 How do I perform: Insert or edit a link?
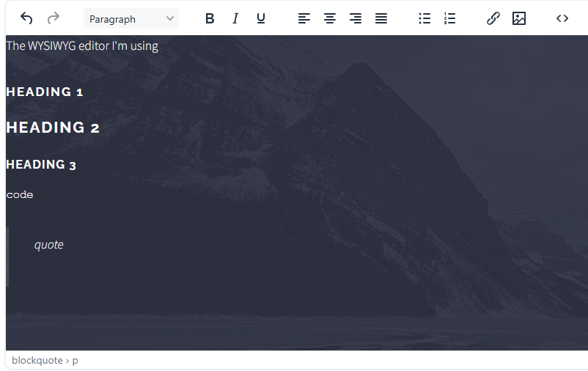493,18
